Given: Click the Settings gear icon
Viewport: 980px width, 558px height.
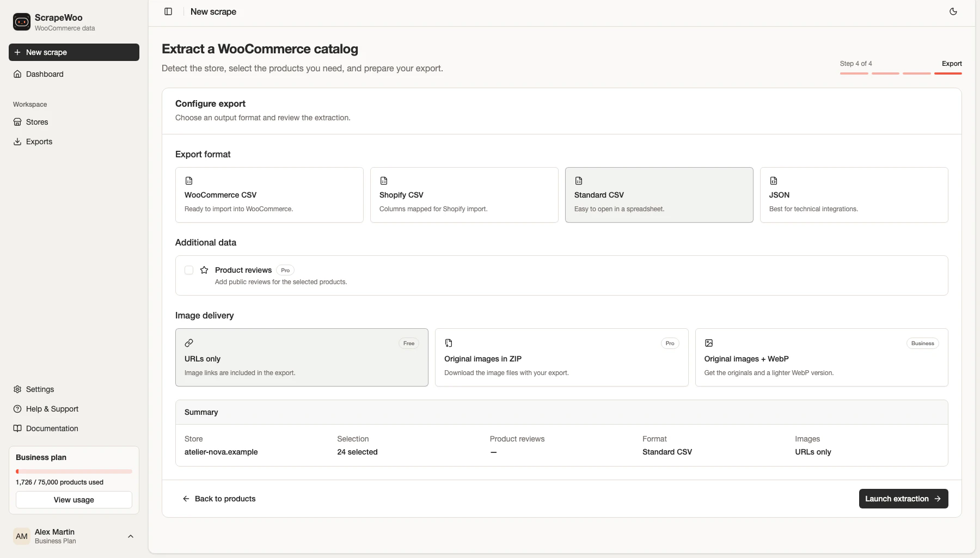Looking at the screenshot, I should pyautogui.click(x=17, y=389).
